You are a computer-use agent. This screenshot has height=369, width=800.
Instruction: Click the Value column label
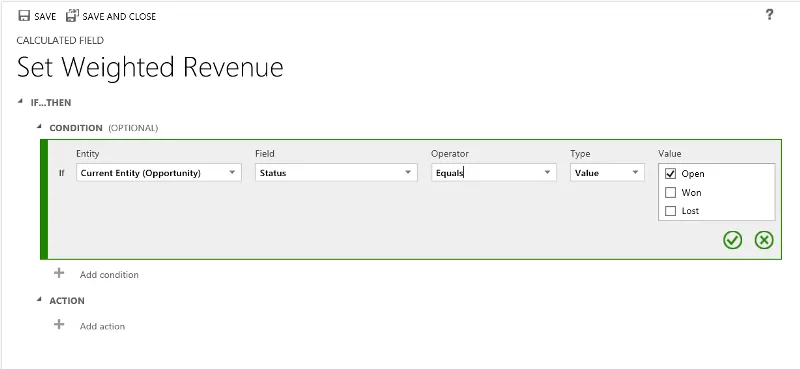[669, 153]
